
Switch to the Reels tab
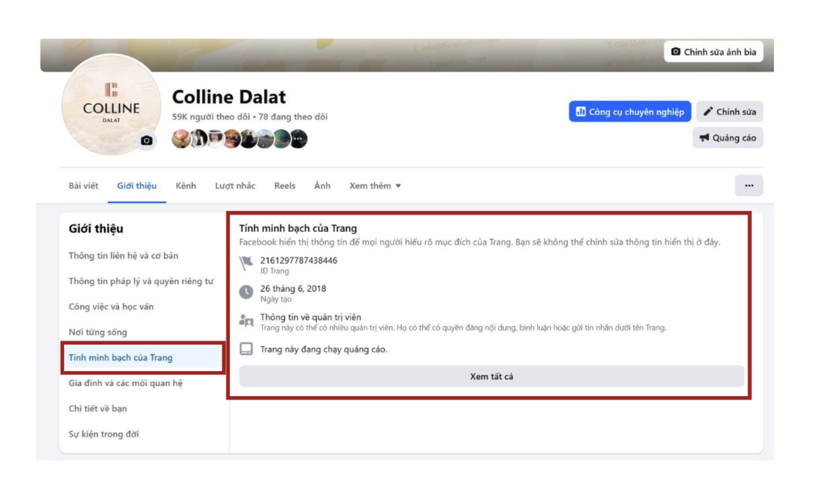pos(284,186)
